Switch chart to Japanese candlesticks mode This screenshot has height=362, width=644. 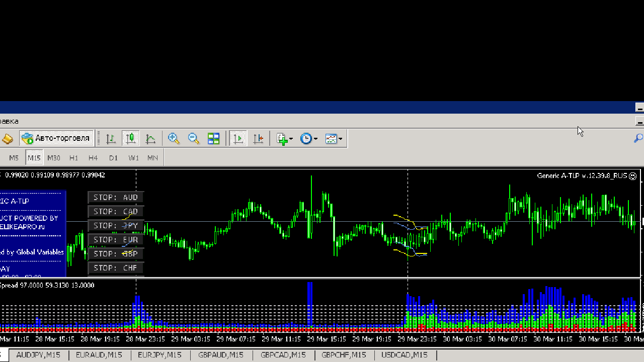point(131,138)
